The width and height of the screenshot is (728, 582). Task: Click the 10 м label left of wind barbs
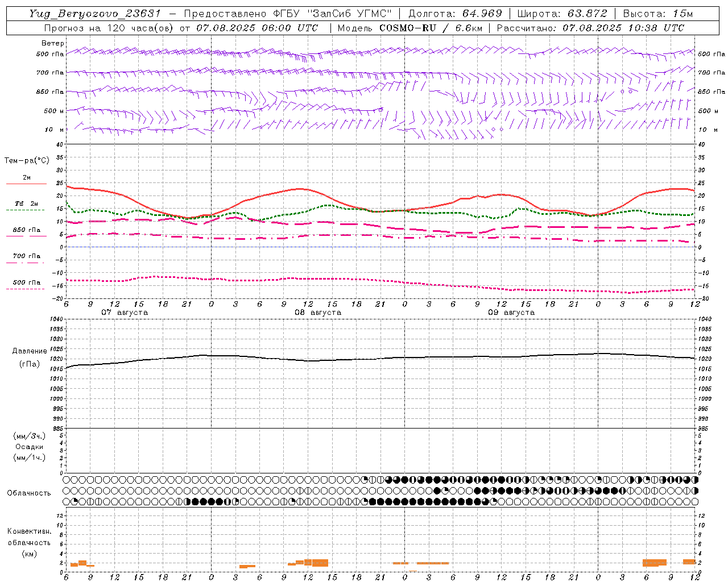[54, 130]
